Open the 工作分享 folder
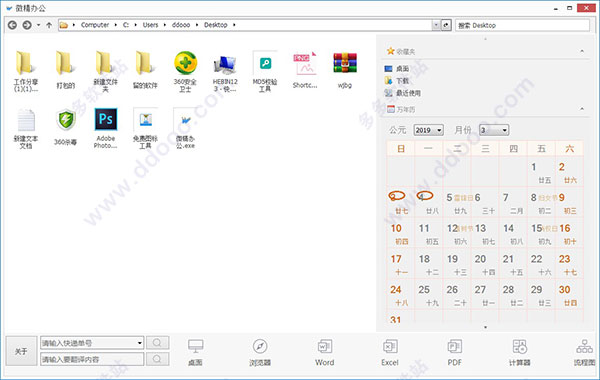The width and height of the screenshot is (600, 380). tap(26, 72)
